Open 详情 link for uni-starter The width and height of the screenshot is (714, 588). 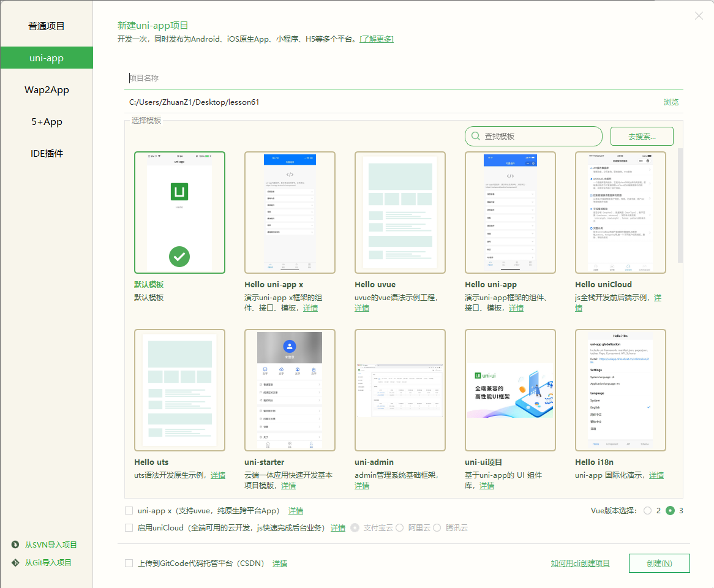(x=288, y=486)
